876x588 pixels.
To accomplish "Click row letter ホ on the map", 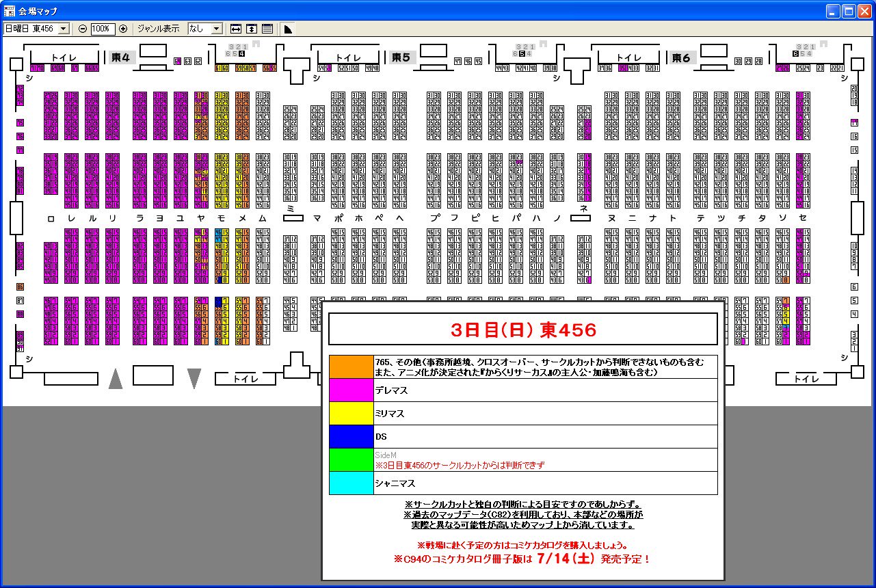I will point(359,218).
